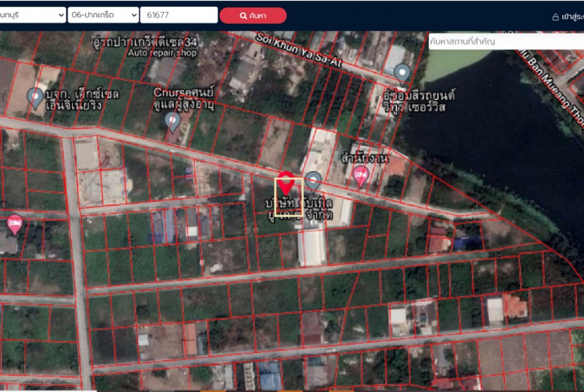Screen dimensions: 584x392
Task: Select the gray marker beside the red pin
Action: (x=313, y=181)
